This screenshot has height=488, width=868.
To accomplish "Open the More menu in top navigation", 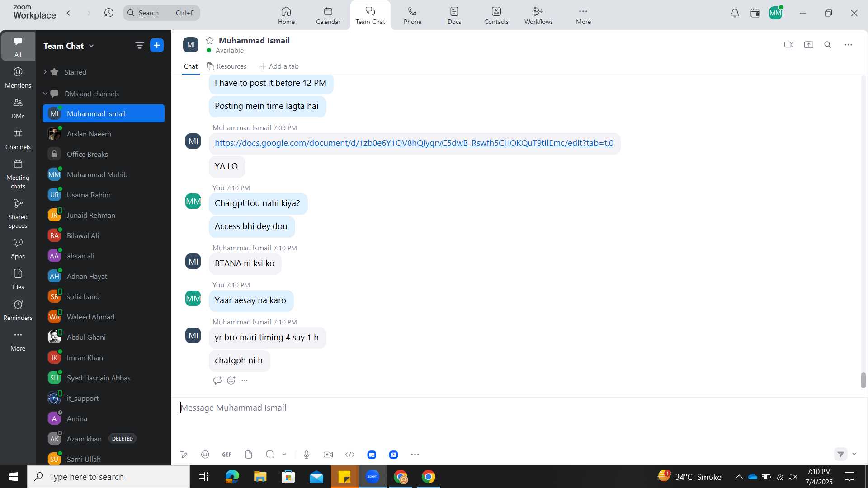I will coord(583,15).
